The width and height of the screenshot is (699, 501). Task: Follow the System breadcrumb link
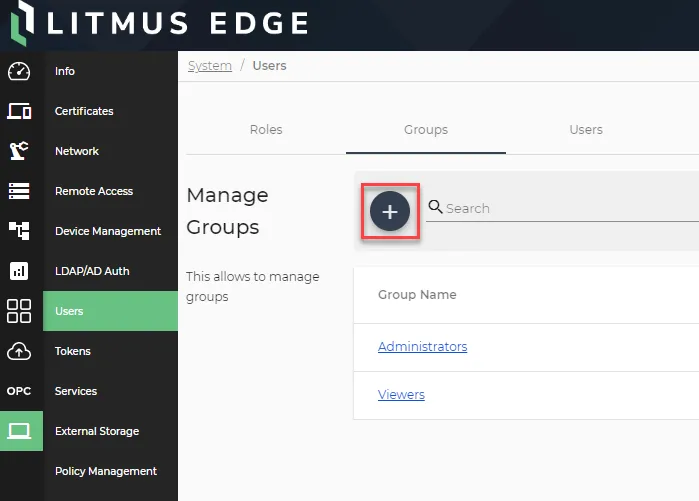(x=210, y=66)
